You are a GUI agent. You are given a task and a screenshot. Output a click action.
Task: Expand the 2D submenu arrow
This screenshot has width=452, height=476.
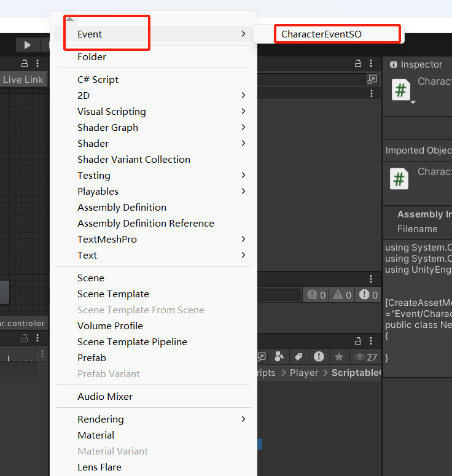pyautogui.click(x=243, y=95)
